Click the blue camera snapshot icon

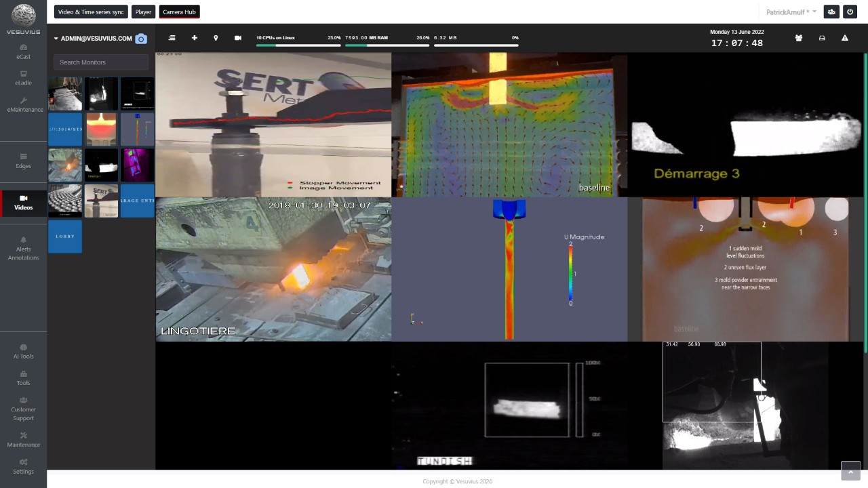click(x=141, y=39)
